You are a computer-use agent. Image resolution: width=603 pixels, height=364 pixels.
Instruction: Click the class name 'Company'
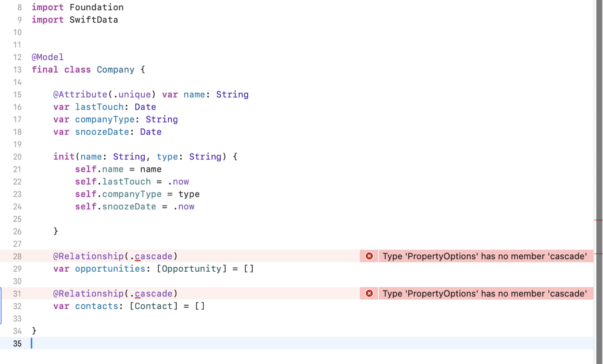point(115,70)
